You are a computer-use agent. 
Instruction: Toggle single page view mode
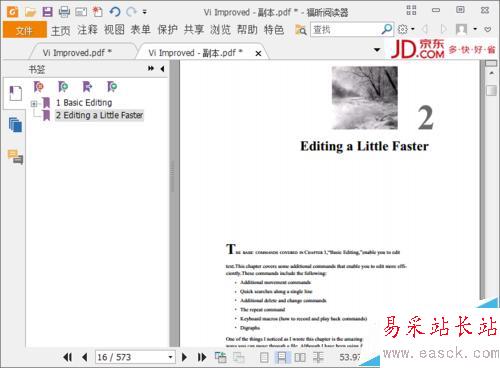(x=264, y=358)
